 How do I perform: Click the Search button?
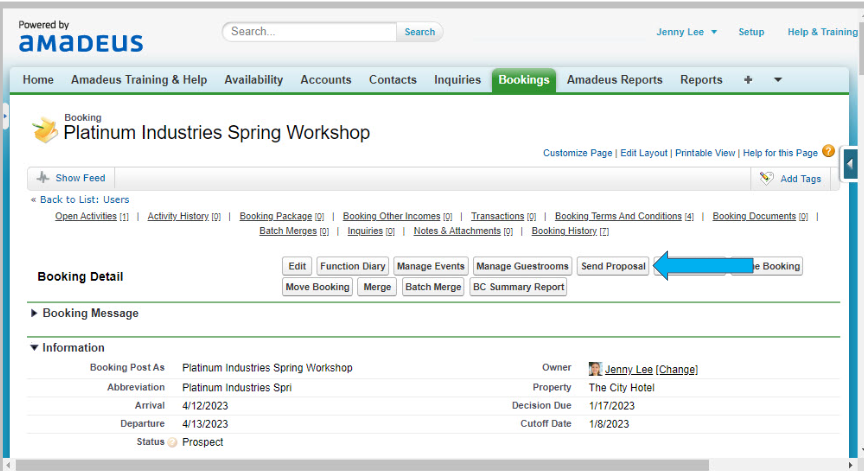click(x=419, y=32)
